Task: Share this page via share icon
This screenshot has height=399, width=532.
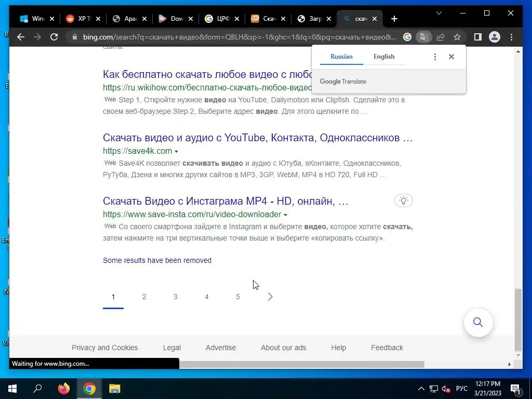Action: (441, 37)
